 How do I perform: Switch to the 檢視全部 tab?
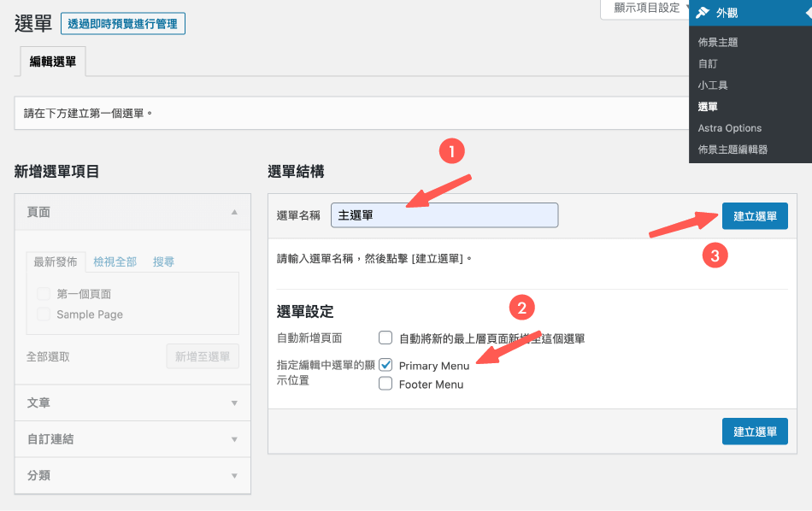click(x=115, y=262)
